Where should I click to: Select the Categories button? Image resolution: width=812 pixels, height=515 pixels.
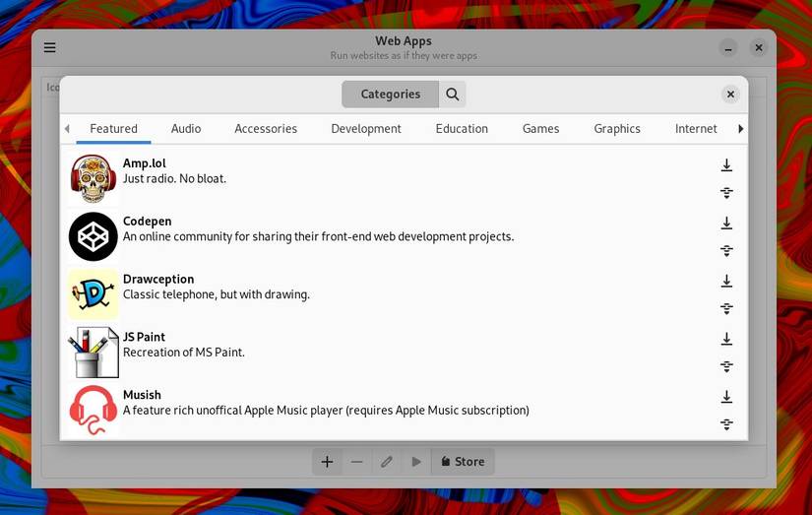(391, 95)
